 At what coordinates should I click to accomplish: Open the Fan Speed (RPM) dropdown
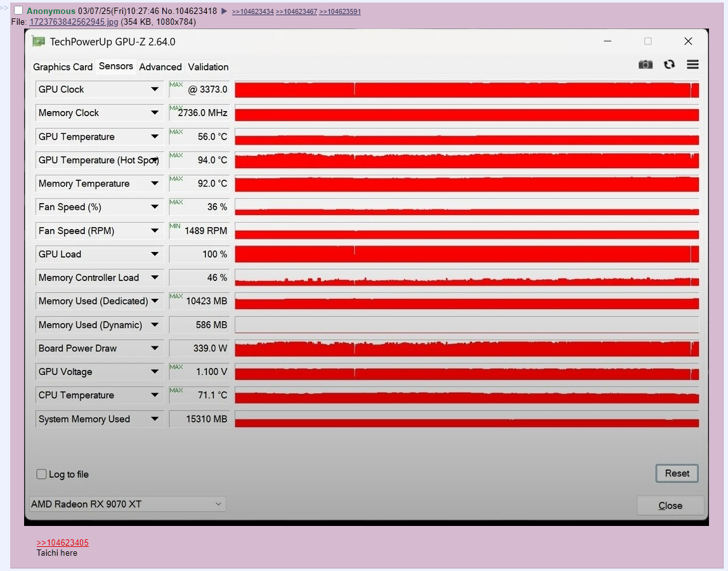pyautogui.click(x=155, y=230)
